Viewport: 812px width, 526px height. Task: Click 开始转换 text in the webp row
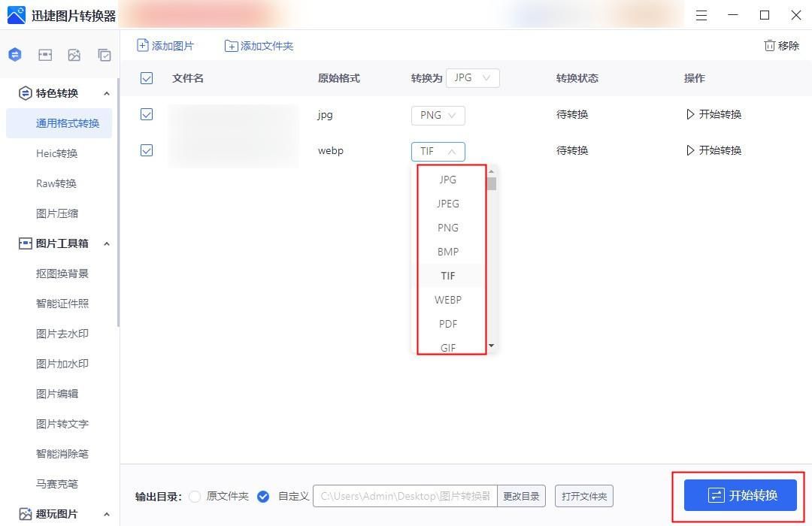click(x=720, y=150)
